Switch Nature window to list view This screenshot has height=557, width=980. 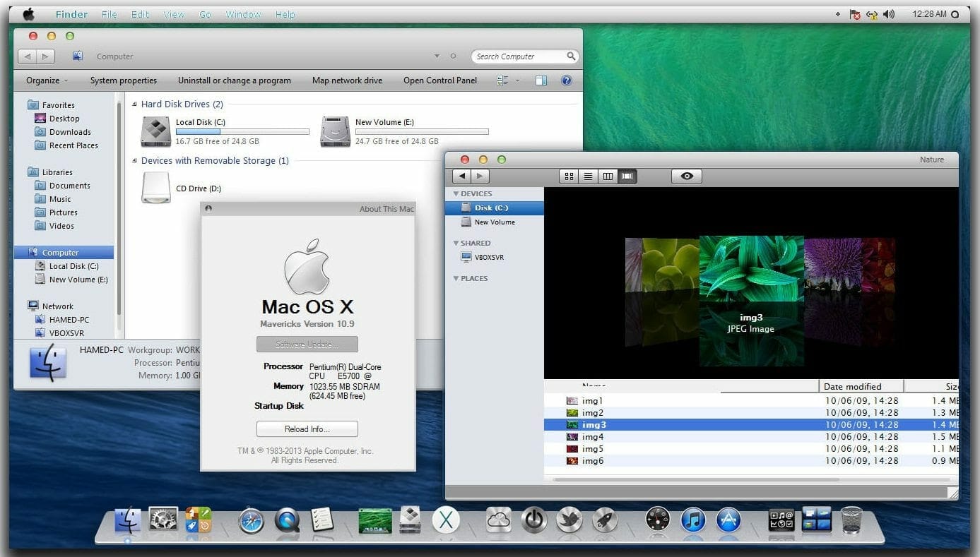pyautogui.click(x=588, y=176)
